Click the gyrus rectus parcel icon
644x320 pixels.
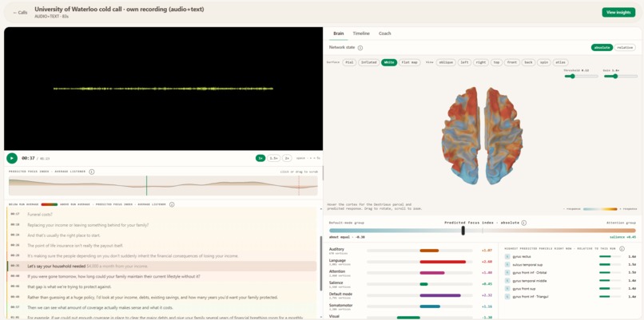[507, 256]
